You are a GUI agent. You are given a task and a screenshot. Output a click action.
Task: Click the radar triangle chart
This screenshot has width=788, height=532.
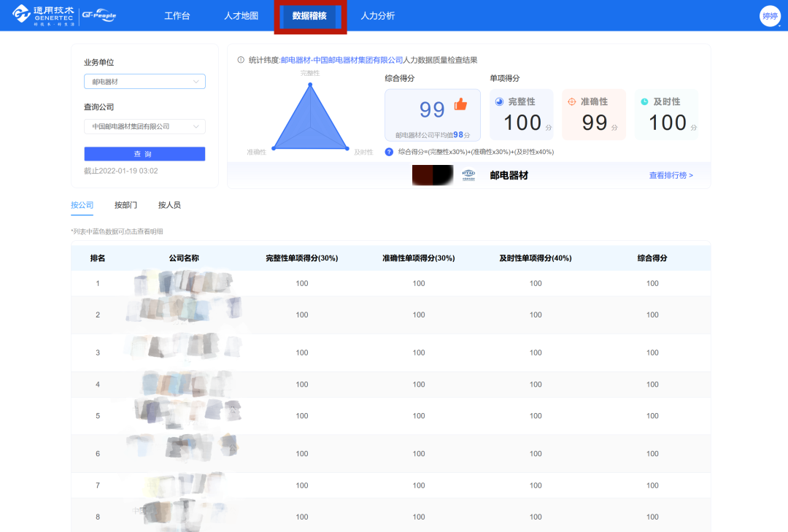coord(310,118)
